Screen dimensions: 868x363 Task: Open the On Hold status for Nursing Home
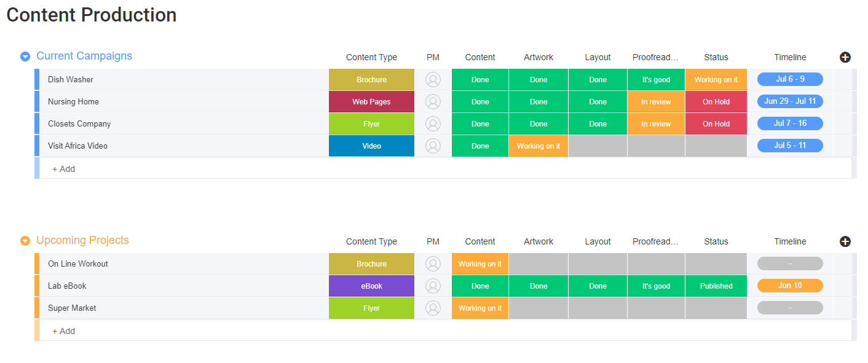(716, 101)
